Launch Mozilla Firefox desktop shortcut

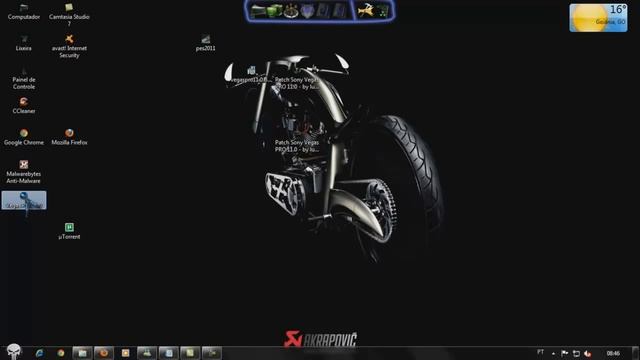(69, 137)
